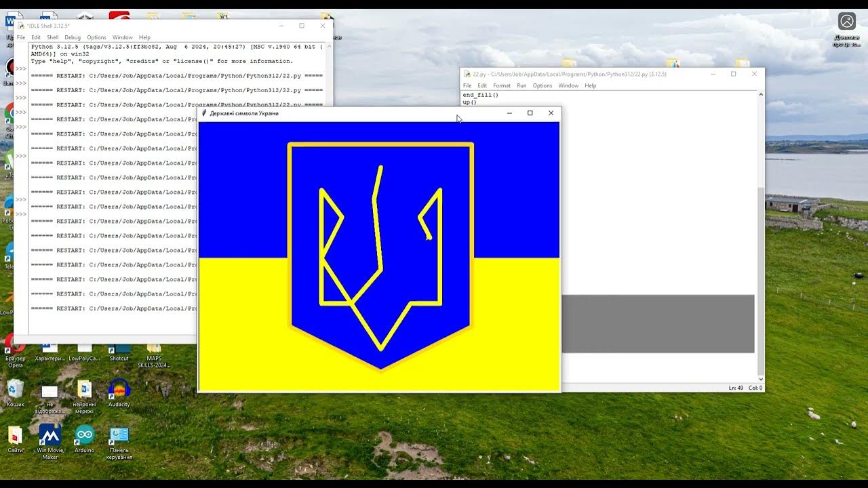Viewport: 868px width, 488px height.
Task: Click the 'Ln: 49' status bar entry
Action: point(736,388)
